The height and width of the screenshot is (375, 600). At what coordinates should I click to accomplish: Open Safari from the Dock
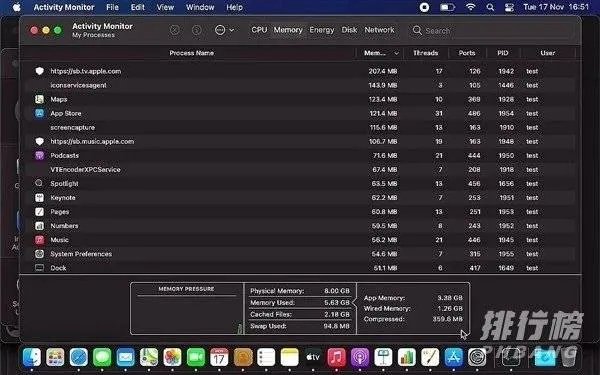(x=79, y=357)
